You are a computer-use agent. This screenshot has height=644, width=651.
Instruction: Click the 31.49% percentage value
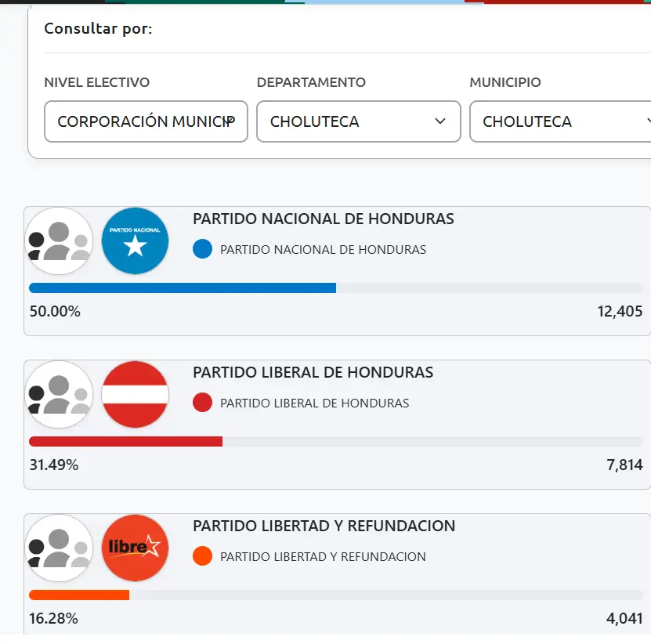(x=54, y=465)
